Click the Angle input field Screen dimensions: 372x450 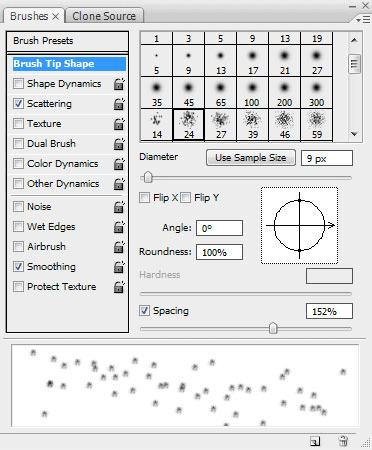pyautogui.click(x=219, y=228)
